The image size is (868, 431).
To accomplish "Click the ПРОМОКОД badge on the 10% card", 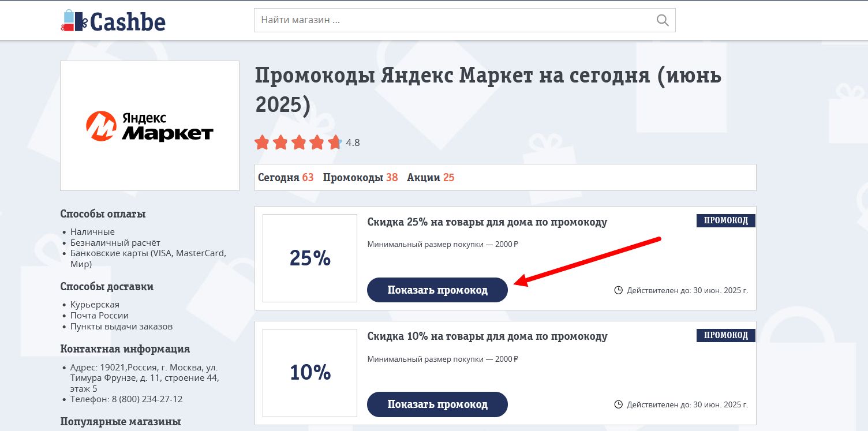I will (726, 335).
